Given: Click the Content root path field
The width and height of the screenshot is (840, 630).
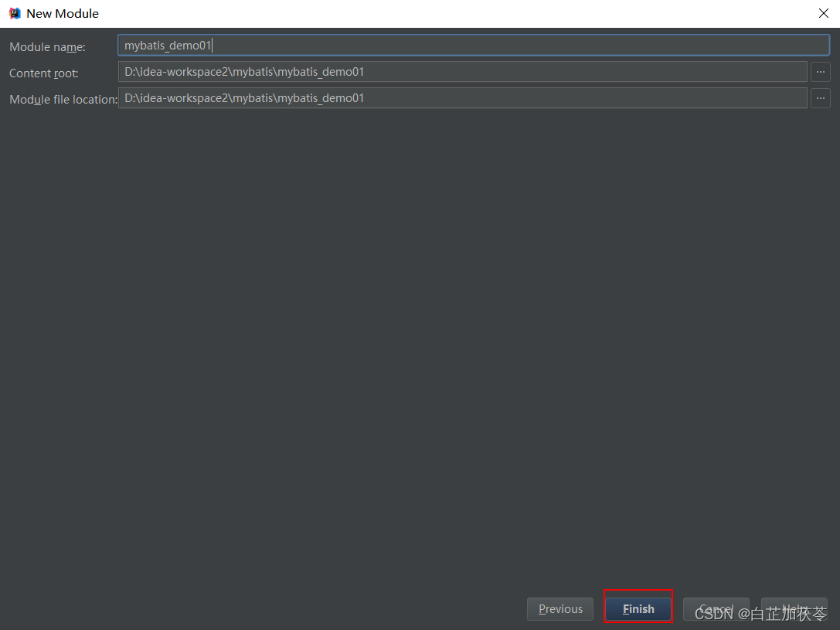Looking at the screenshot, I should [x=462, y=72].
